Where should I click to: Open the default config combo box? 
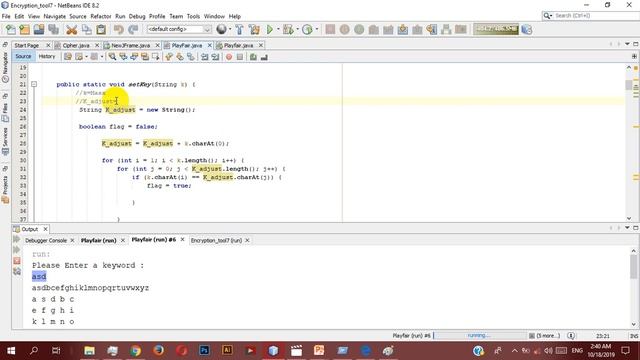[179, 29]
